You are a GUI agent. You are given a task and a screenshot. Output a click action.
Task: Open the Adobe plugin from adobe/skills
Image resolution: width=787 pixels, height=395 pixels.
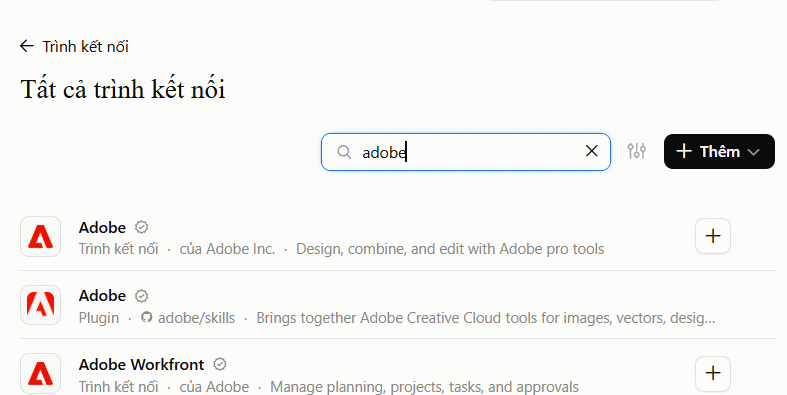pyautogui.click(x=102, y=296)
